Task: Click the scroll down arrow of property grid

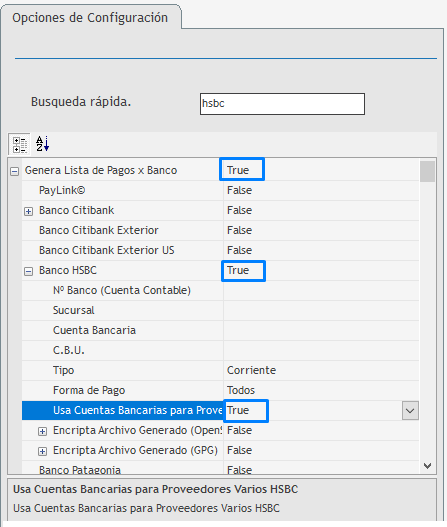Action: pos(428,466)
